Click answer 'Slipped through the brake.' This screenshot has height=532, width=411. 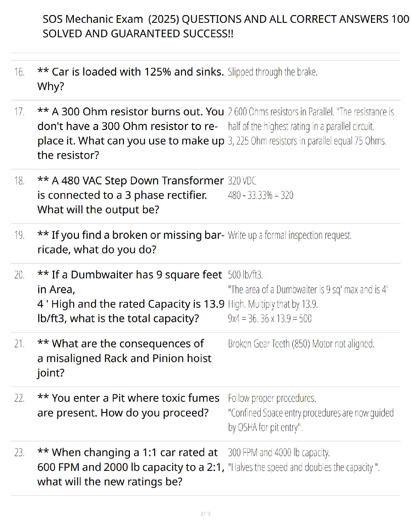point(273,72)
